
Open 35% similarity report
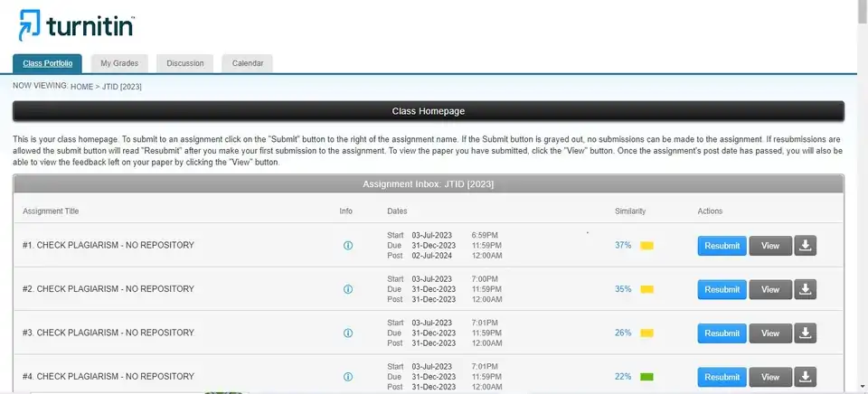[x=623, y=289]
